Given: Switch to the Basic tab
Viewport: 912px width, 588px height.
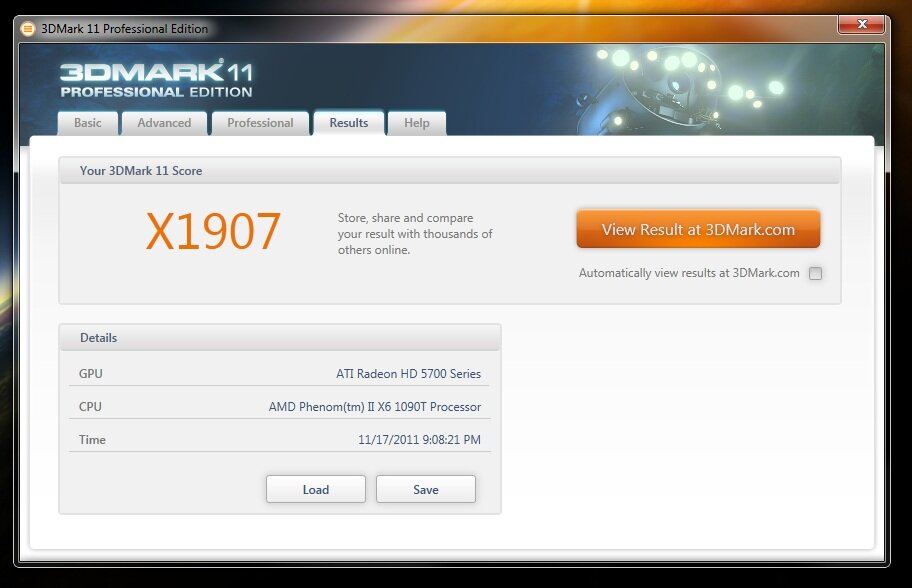Looking at the screenshot, I should tap(87, 123).
